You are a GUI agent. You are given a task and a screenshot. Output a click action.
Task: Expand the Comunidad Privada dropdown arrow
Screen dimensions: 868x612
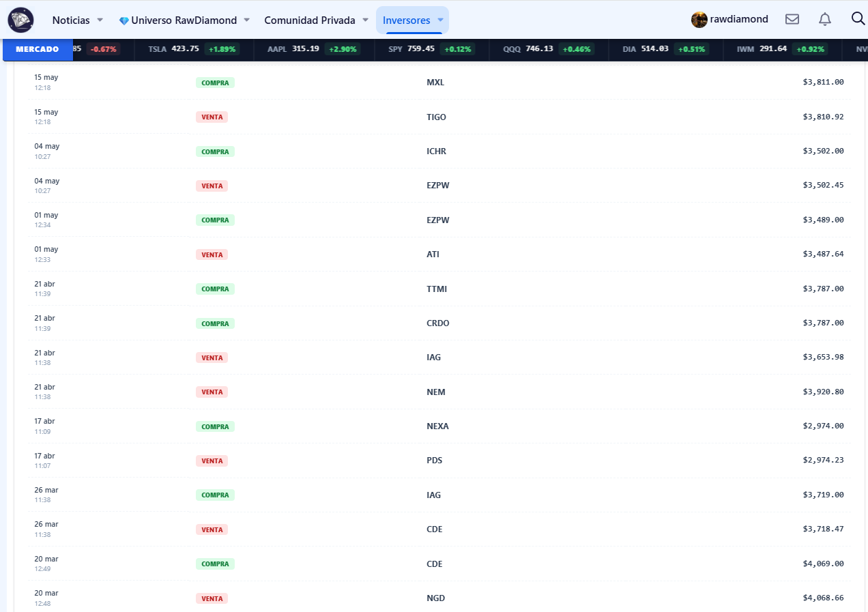(366, 20)
